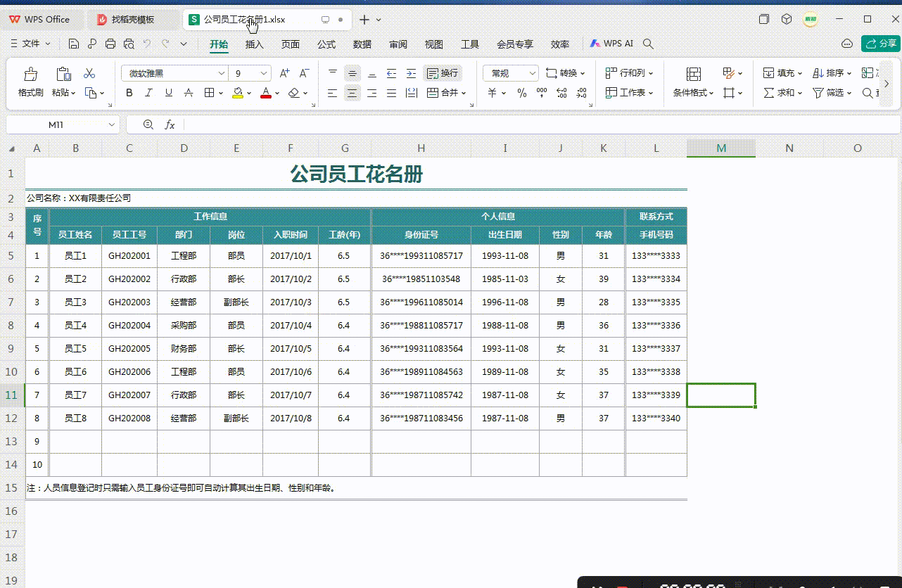The image size is (902, 588).
Task: Open the View (视图) tab
Action: tap(434, 44)
